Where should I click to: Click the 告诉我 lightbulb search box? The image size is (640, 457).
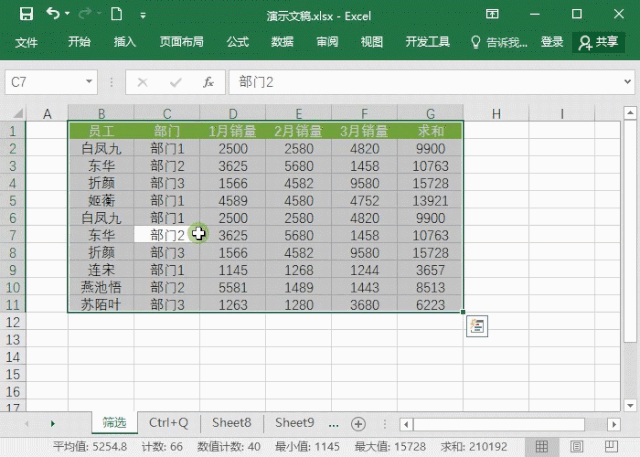pos(499,42)
